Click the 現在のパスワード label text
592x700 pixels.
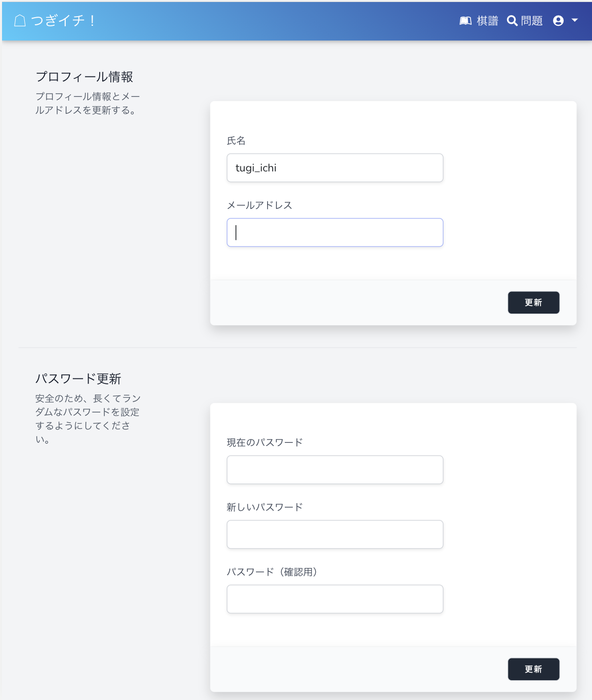265,443
